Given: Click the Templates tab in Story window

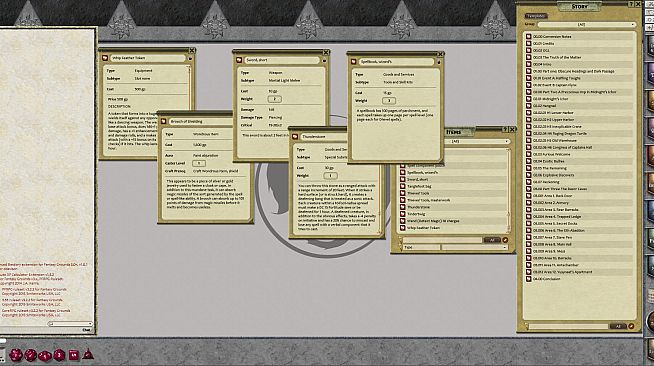Looking at the screenshot, I should click(536, 16).
